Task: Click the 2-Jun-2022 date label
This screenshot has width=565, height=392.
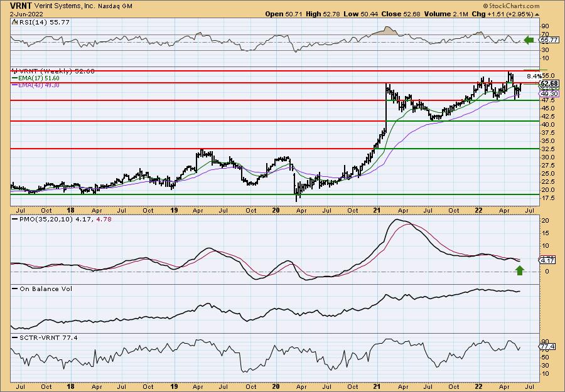Action: pyautogui.click(x=27, y=14)
